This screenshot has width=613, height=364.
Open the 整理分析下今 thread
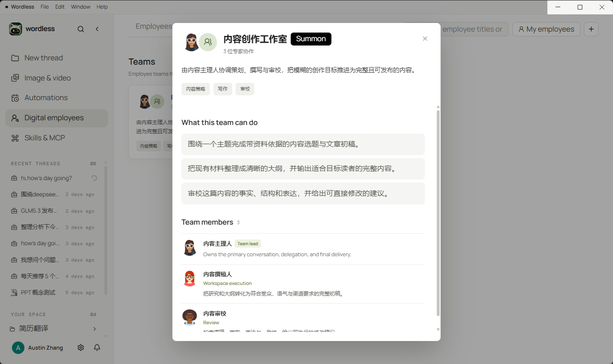tap(54, 227)
